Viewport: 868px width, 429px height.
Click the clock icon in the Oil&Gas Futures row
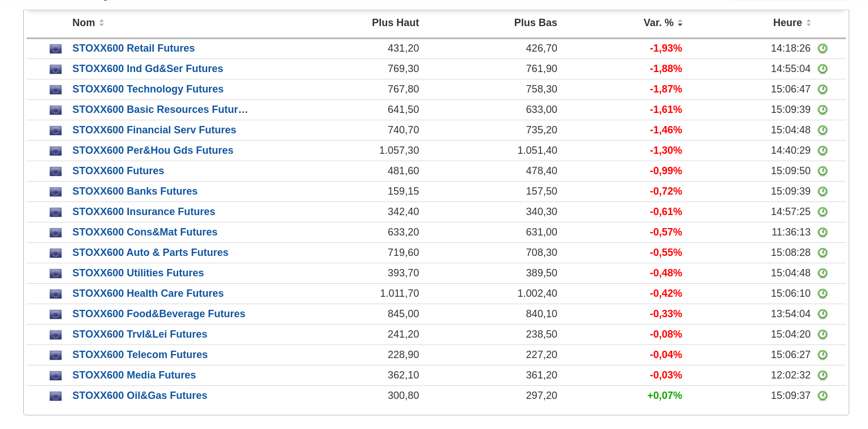(822, 396)
